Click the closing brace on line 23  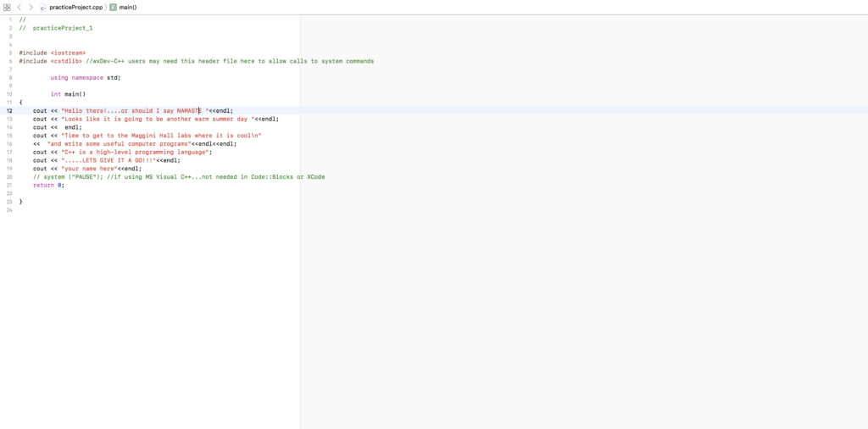[x=21, y=202]
